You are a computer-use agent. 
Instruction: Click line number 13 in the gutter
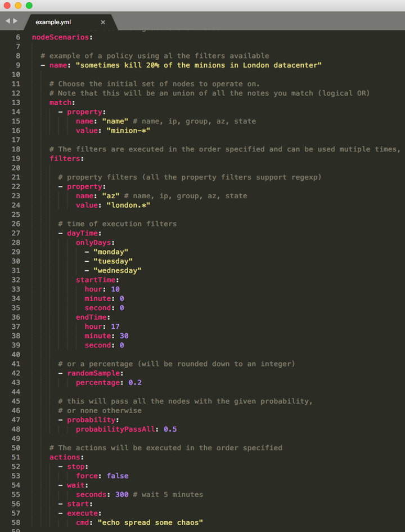16,102
